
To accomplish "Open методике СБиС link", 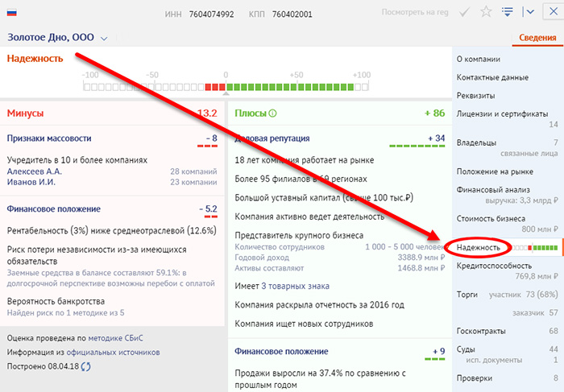I will (x=115, y=338).
